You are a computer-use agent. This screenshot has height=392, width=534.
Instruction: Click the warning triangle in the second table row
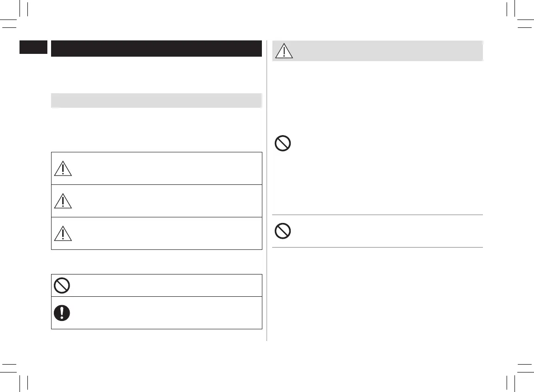[x=63, y=201]
